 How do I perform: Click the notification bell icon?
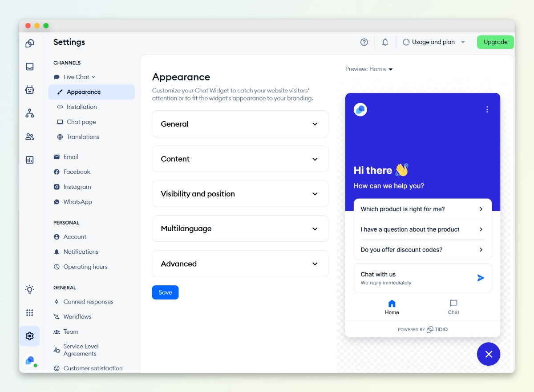[x=385, y=42]
